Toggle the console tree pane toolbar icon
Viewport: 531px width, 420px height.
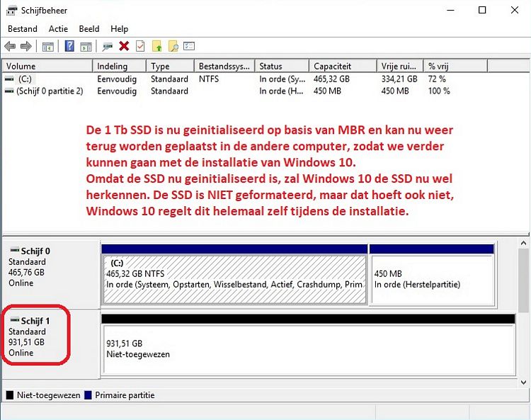coord(47,47)
